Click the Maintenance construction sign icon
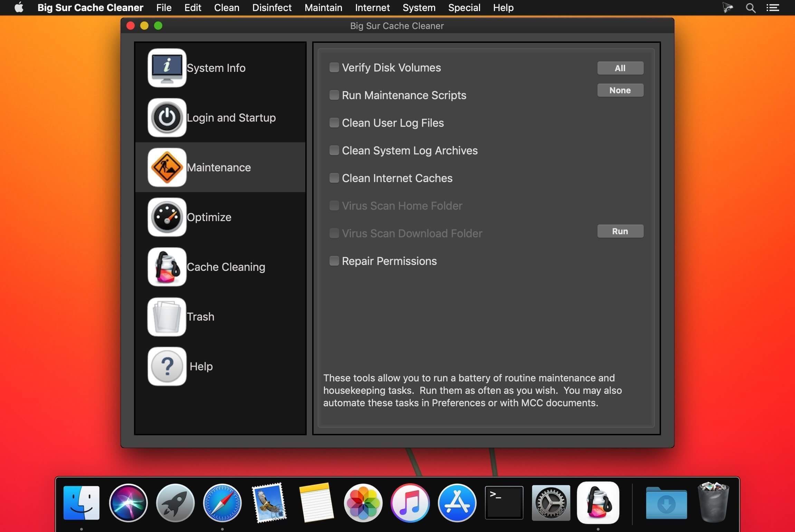This screenshot has height=532, width=795. (x=167, y=167)
